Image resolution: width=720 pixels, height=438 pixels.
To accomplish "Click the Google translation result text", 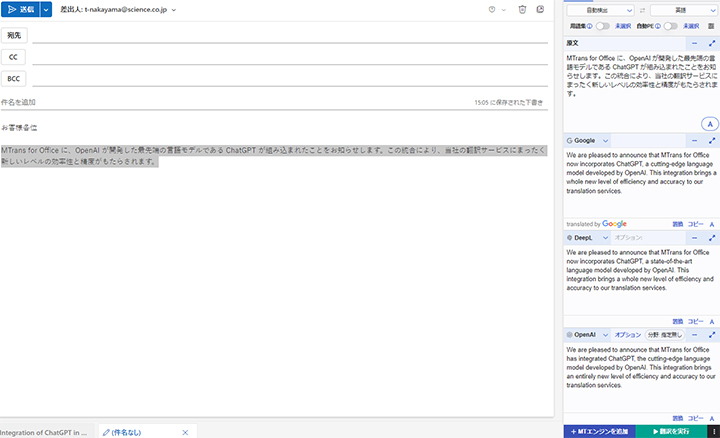I will (641, 173).
